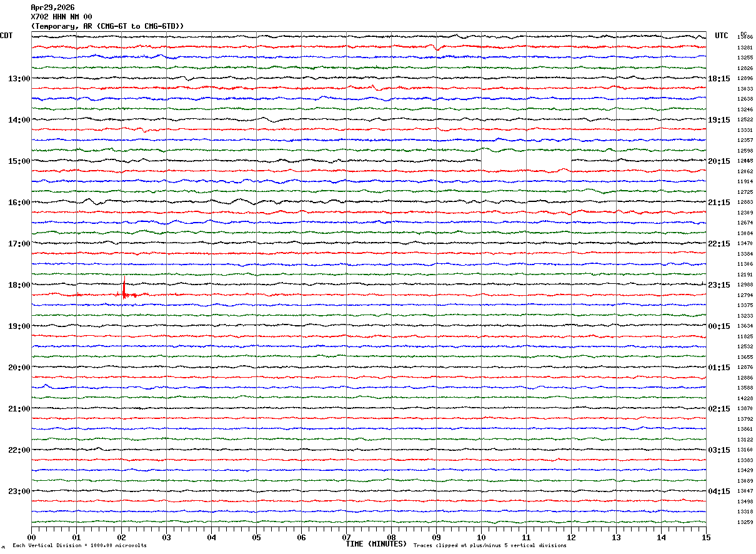The height and width of the screenshot is (554, 756).
Task: Click the Apr29,2026 date label
Action: pos(52,8)
